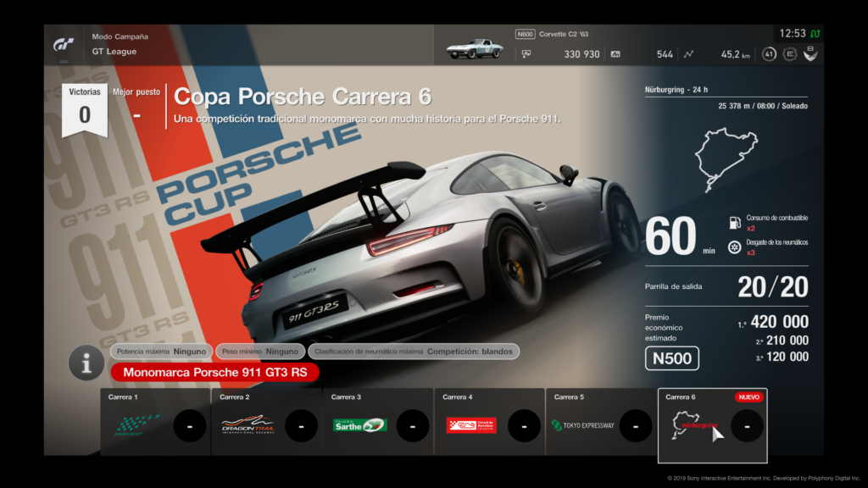Click the 20/20 starting grid value
This screenshot has width=868, height=488.
click(x=773, y=287)
